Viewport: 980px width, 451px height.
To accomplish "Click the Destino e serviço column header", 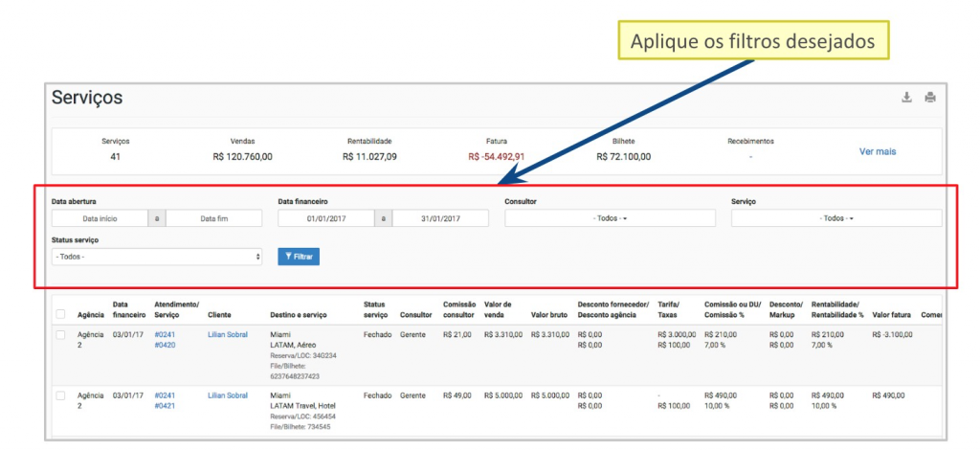I will coord(300,315).
